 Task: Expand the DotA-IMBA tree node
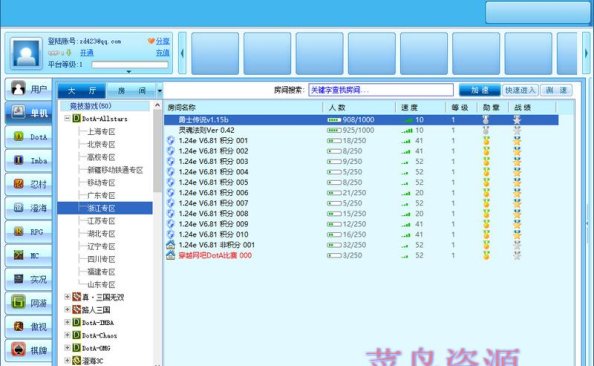(x=67, y=322)
